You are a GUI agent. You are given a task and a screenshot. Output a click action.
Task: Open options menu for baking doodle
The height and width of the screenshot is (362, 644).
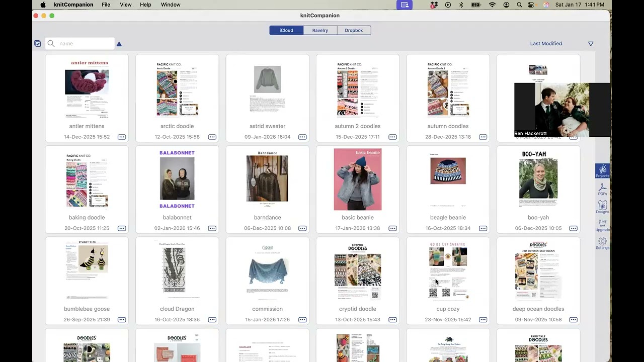(x=122, y=228)
